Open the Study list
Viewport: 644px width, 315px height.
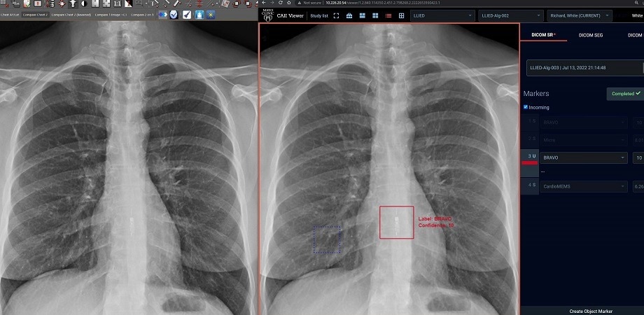(x=319, y=16)
